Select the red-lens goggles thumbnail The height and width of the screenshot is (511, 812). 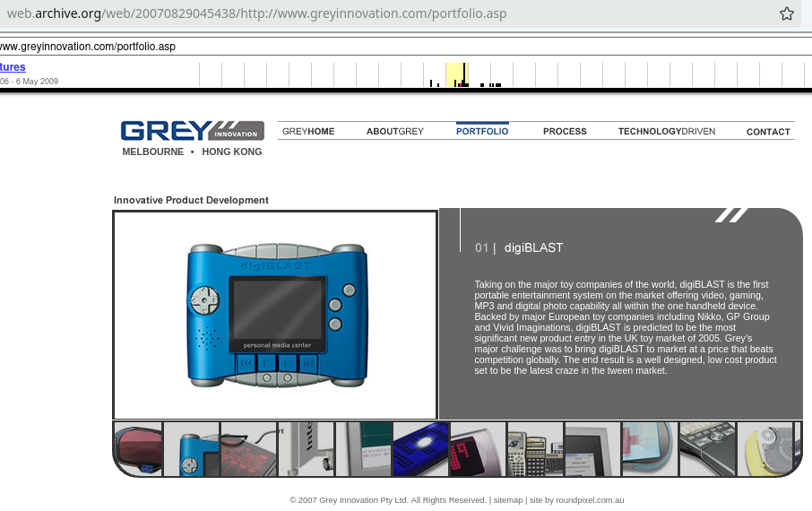click(138, 449)
